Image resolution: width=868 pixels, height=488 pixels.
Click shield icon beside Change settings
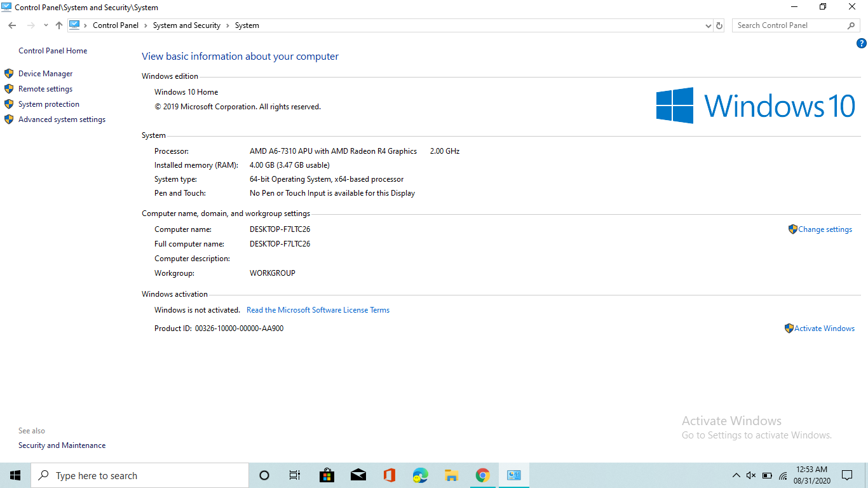pyautogui.click(x=792, y=229)
